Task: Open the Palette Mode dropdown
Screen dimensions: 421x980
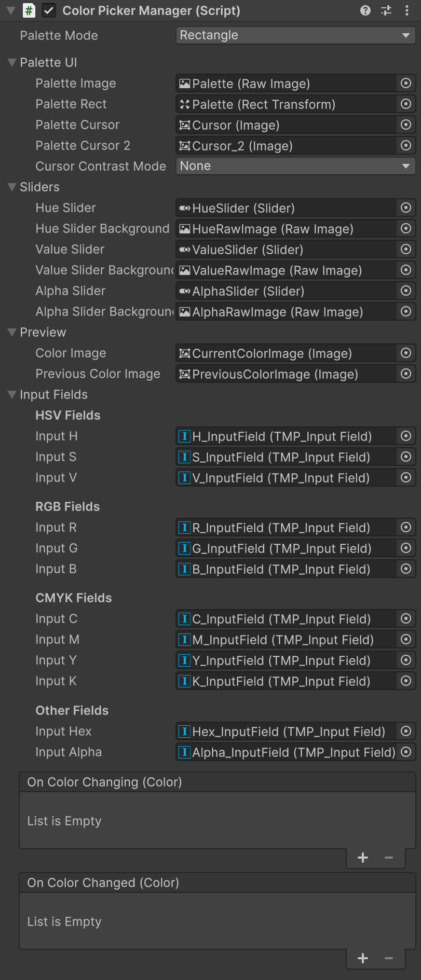Action: coord(295,35)
